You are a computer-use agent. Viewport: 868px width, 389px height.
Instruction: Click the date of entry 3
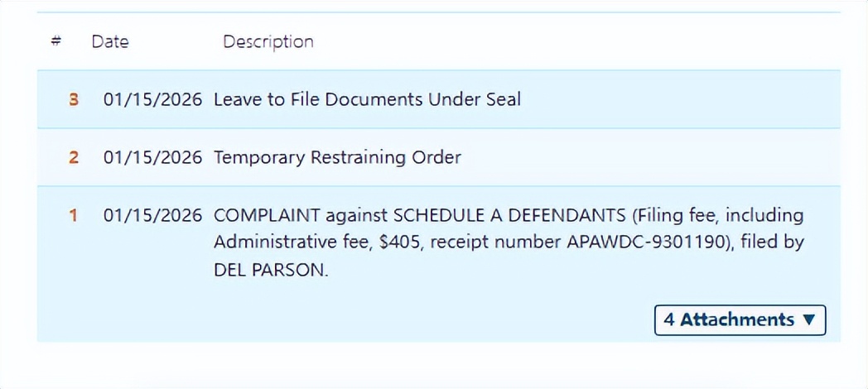[x=152, y=99]
